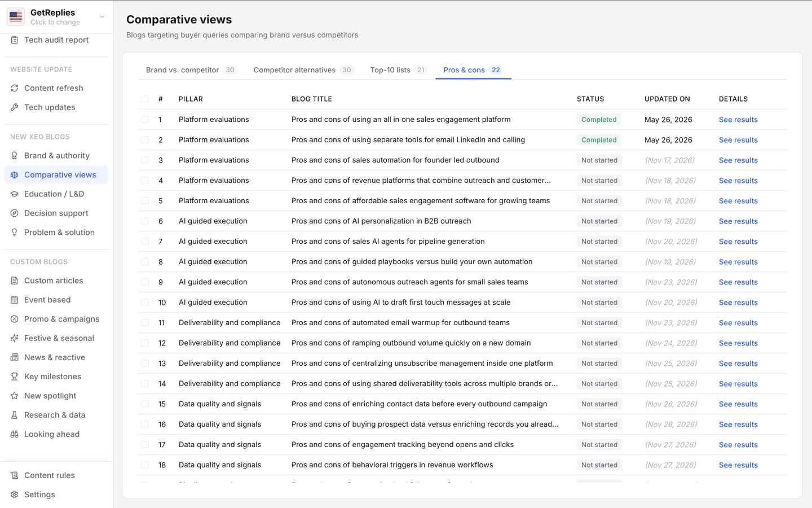Image resolution: width=812 pixels, height=508 pixels.
Task: Tick the checkbox for row 11 email warmup
Action: (145, 323)
